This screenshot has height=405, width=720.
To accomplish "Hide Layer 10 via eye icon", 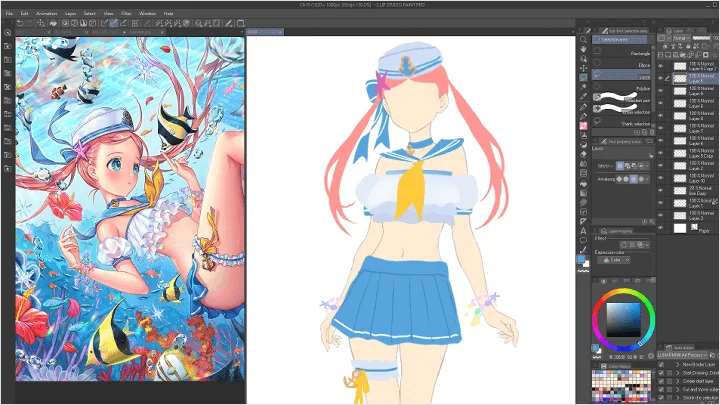I will [x=661, y=178].
